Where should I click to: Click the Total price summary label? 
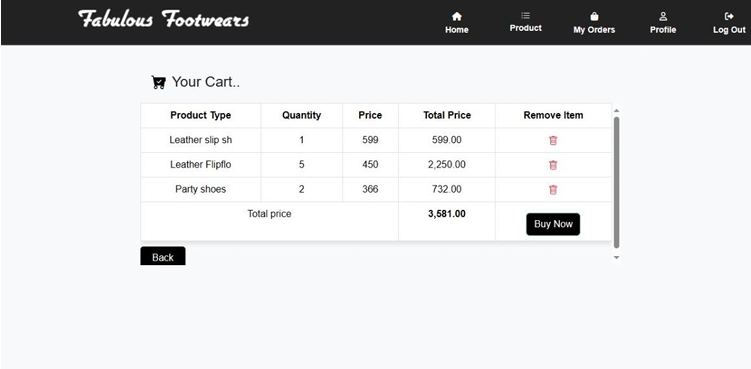click(269, 214)
